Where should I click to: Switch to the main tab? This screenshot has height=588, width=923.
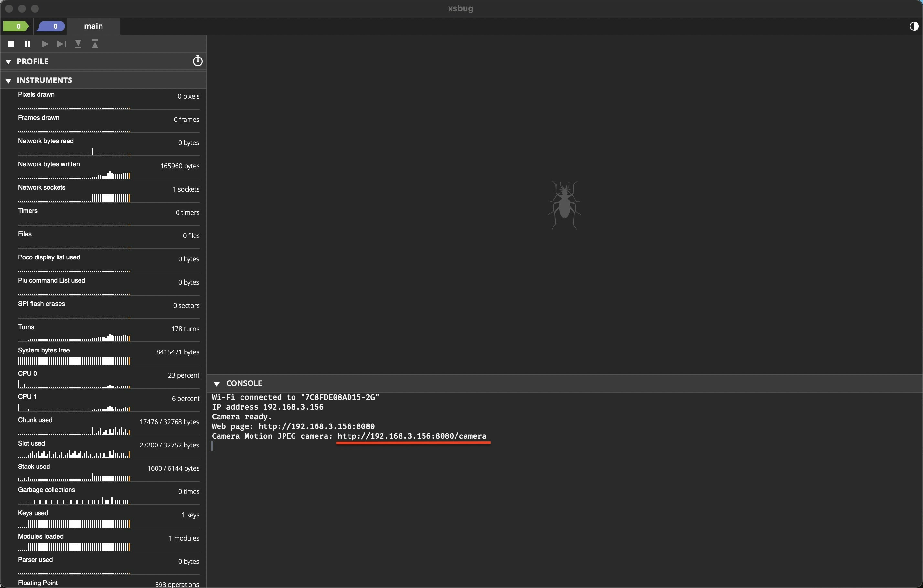click(93, 26)
